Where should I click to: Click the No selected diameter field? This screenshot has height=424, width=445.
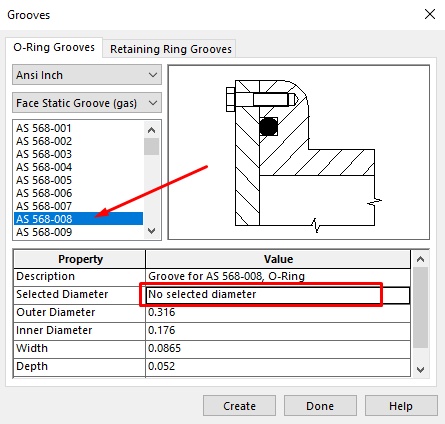(x=278, y=295)
